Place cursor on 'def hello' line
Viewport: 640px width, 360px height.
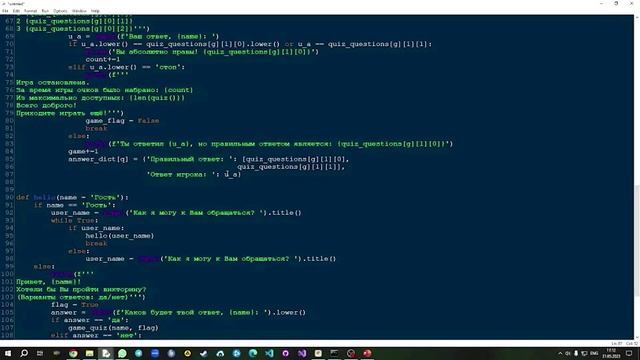click(x=72, y=198)
